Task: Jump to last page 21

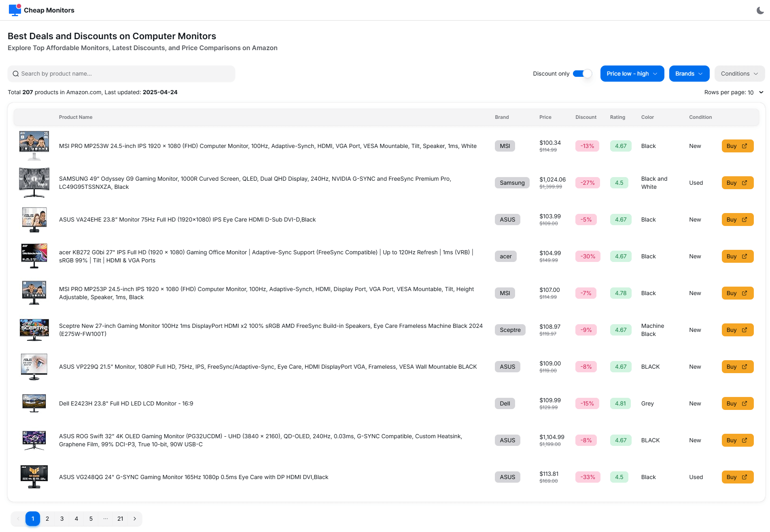Action: coord(120,519)
